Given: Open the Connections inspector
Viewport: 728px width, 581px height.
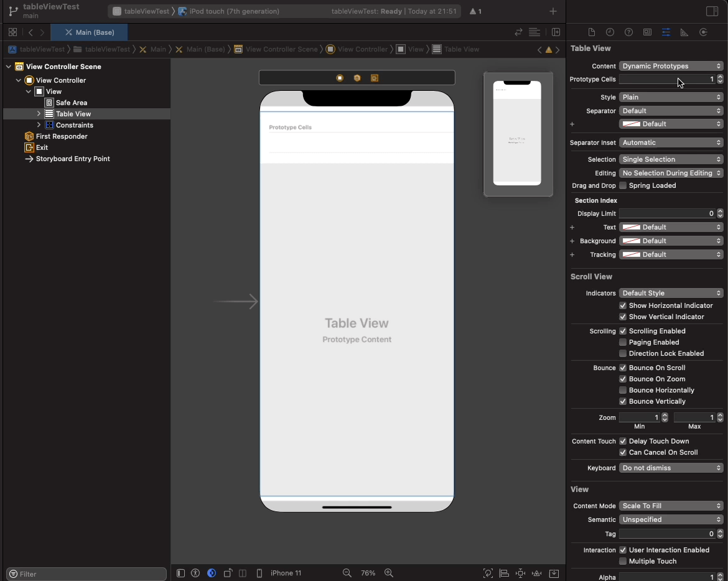Looking at the screenshot, I should 703,32.
